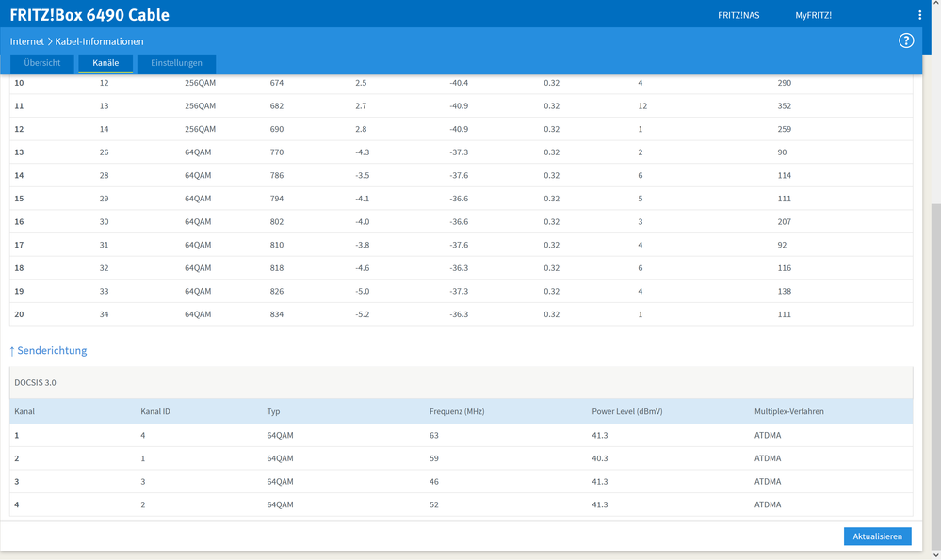
Task: Click upstream frequency 63 cell
Action: pos(434,435)
